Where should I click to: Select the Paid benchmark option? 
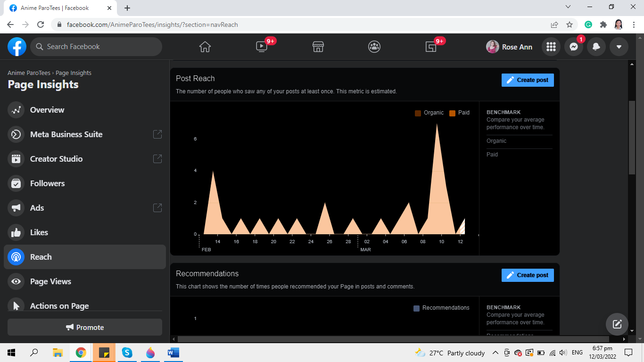click(x=492, y=155)
